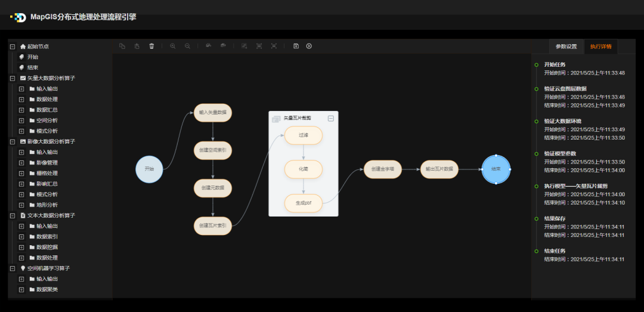Click the 数据处理 item under 文本大数据分析算子
Viewport: 644px width, 312px height.
tap(47, 258)
